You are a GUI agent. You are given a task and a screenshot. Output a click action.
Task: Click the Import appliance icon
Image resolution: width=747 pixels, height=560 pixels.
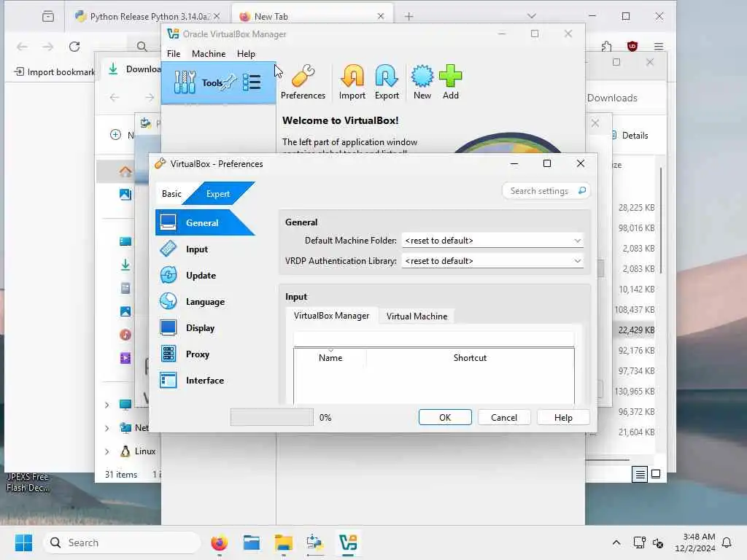click(352, 82)
